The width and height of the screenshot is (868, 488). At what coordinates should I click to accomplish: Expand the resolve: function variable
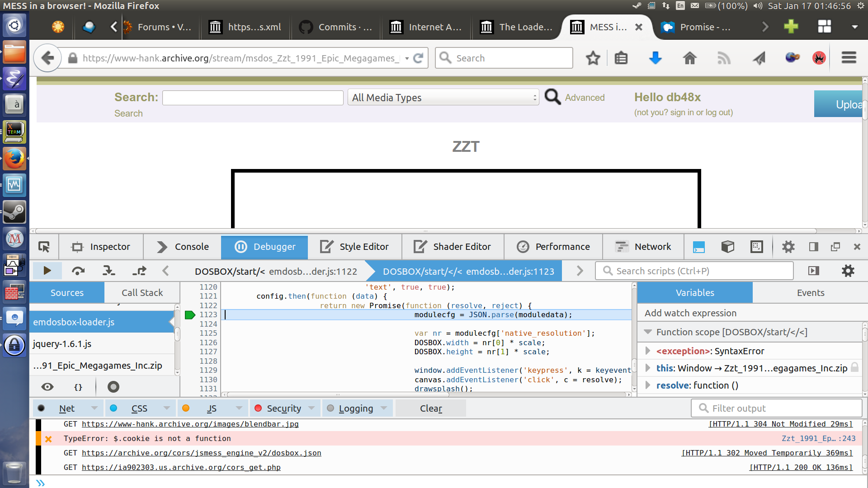click(x=648, y=385)
